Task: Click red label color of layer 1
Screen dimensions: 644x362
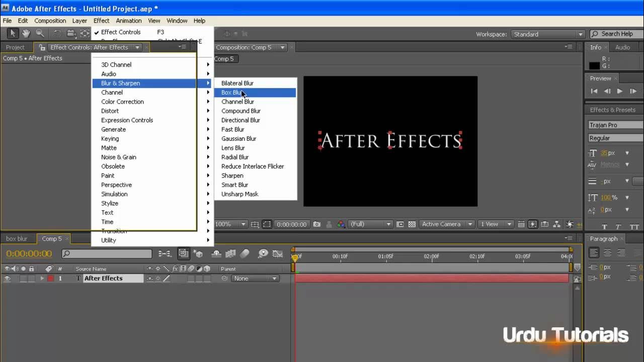Action: coord(50,279)
